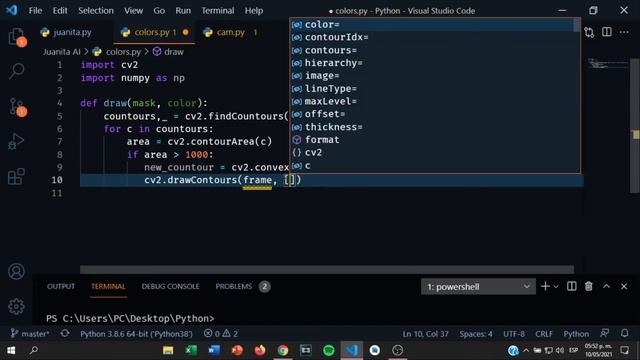This screenshot has height=360, width=640.
Task: Click the Juanita AI breadcrumb
Action: [x=62, y=52]
